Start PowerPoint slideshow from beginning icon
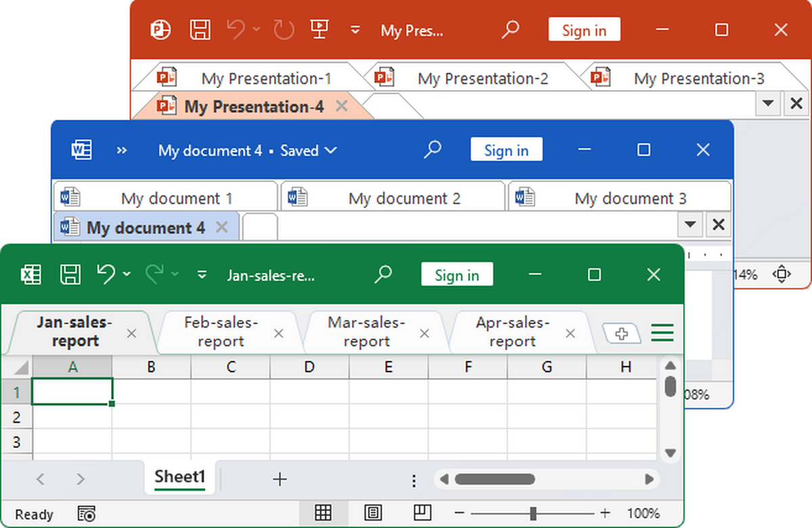 [319, 30]
